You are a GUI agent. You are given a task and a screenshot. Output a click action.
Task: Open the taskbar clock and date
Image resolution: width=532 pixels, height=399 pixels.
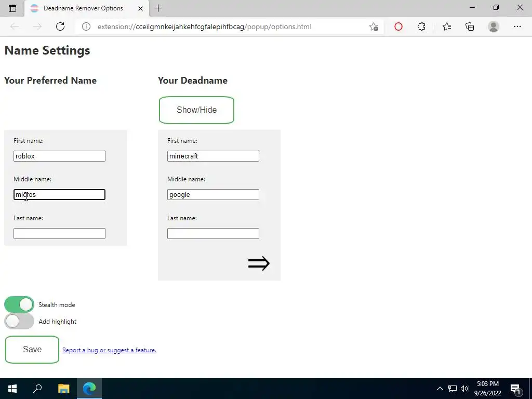coord(487,389)
